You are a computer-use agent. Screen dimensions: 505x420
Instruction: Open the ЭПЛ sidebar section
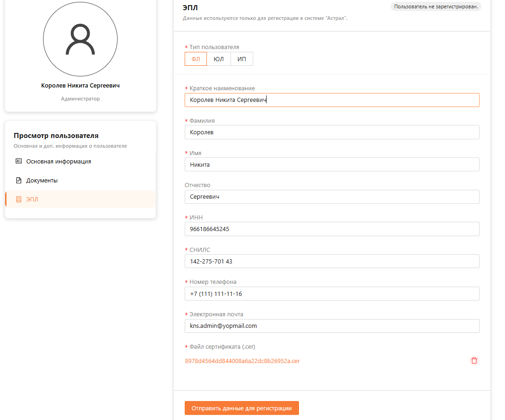32,200
